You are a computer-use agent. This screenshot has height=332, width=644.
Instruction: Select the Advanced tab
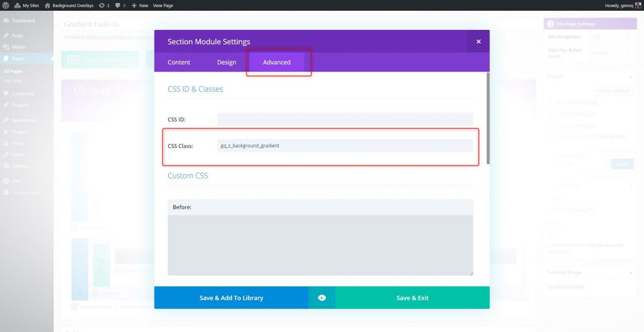point(277,62)
